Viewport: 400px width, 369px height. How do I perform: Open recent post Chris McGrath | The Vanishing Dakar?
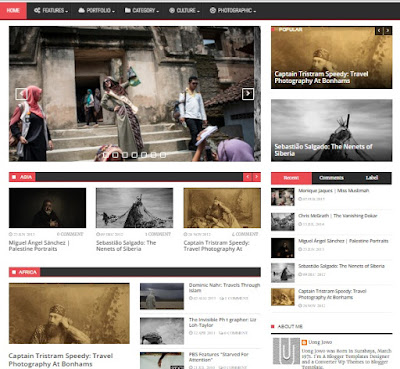(338, 216)
